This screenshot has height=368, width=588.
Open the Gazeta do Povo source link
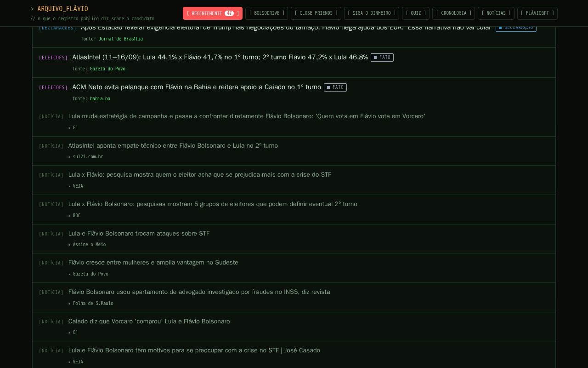107,69
